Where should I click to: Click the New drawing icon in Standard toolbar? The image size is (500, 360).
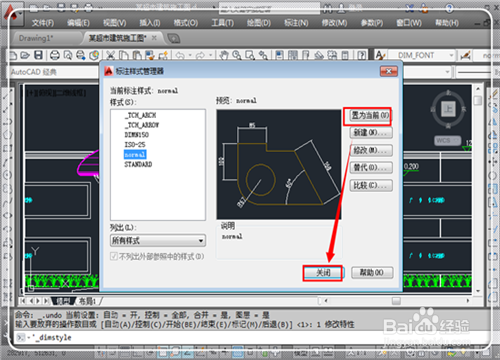(x=13, y=55)
